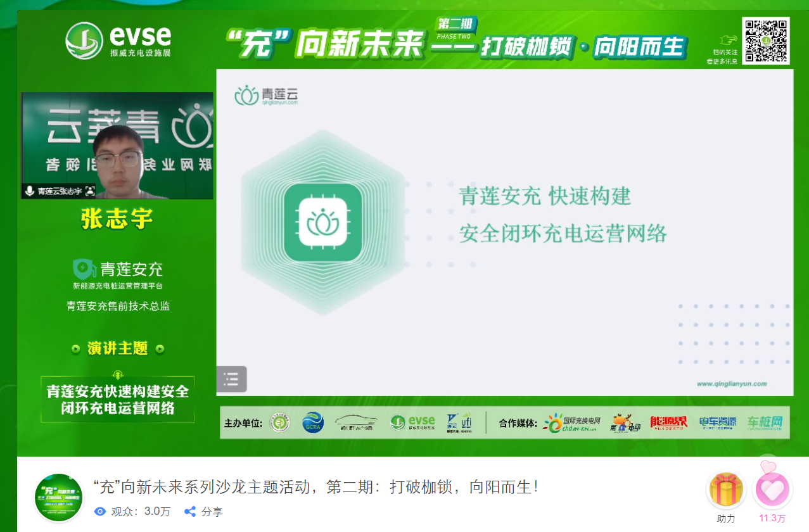
Task: Click the 演讲主题 heading
Action: click(x=118, y=348)
